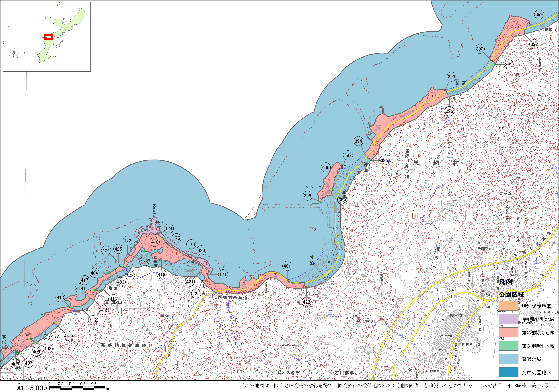Click the red rectangle in the inset map
Image resolution: width=559 pixels, height=392 pixels.
click(x=48, y=37)
